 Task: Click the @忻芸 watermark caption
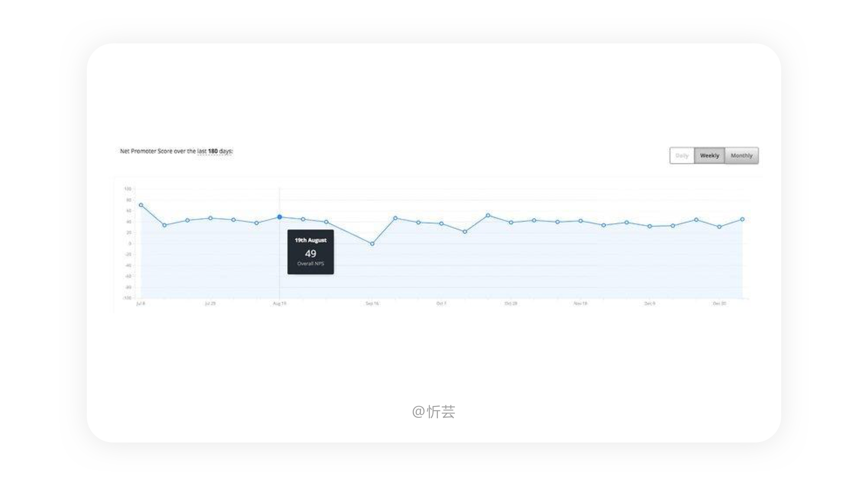434,412
